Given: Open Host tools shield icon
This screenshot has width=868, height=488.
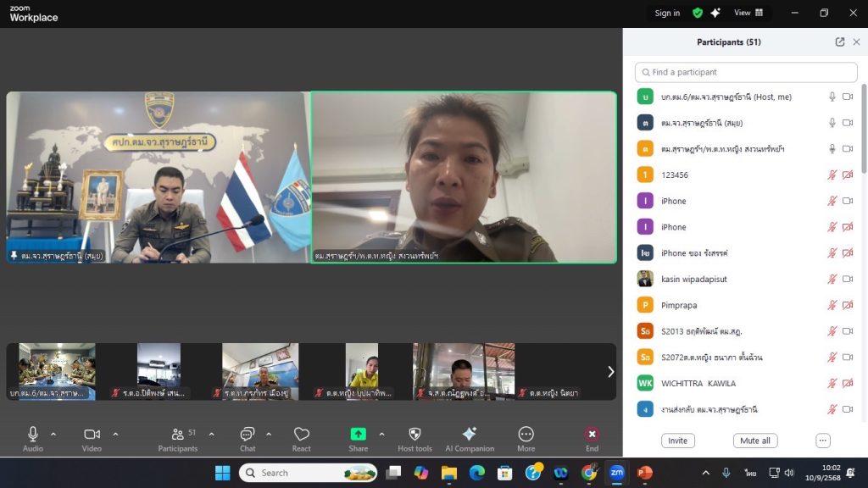Looking at the screenshot, I should (415, 435).
